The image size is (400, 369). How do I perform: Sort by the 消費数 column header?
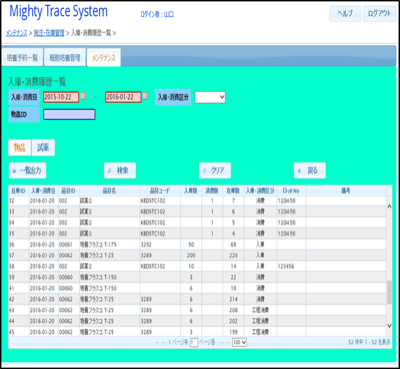tap(212, 191)
